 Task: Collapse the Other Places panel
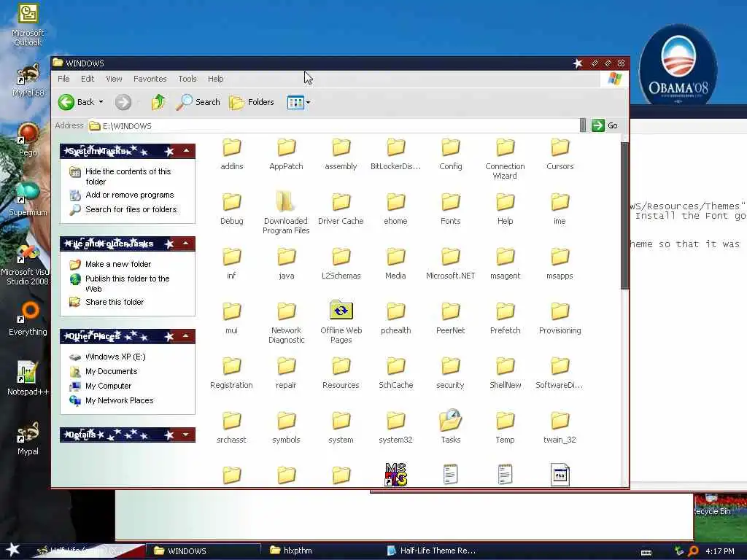[186, 336]
